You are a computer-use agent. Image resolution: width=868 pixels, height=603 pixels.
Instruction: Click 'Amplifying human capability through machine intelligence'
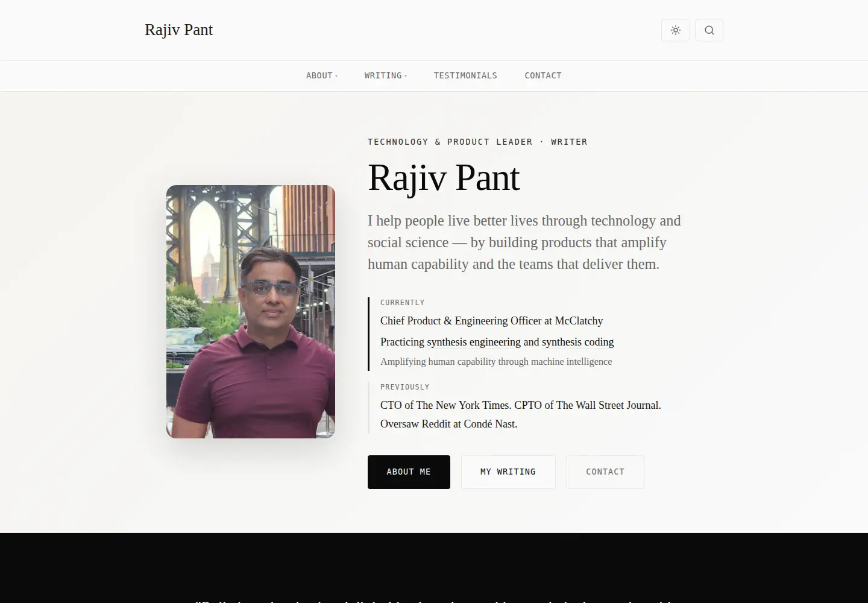coord(496,362)
